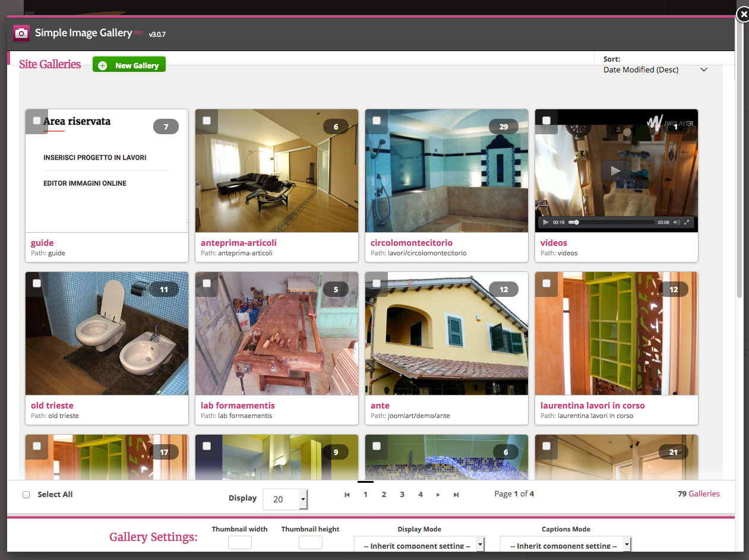Click the volume icon in the videos thumbnail player
This screenshot has height=560, width=749.
(677, 222)
